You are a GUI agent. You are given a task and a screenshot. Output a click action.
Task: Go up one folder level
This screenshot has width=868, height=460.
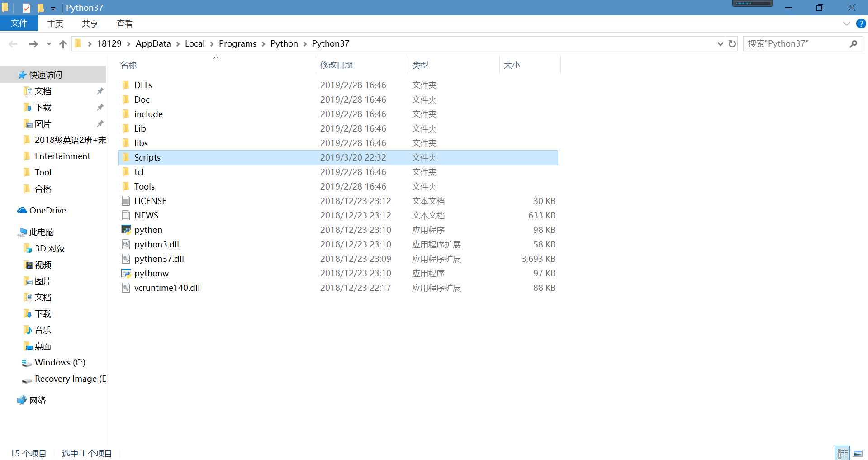(63, 44)
